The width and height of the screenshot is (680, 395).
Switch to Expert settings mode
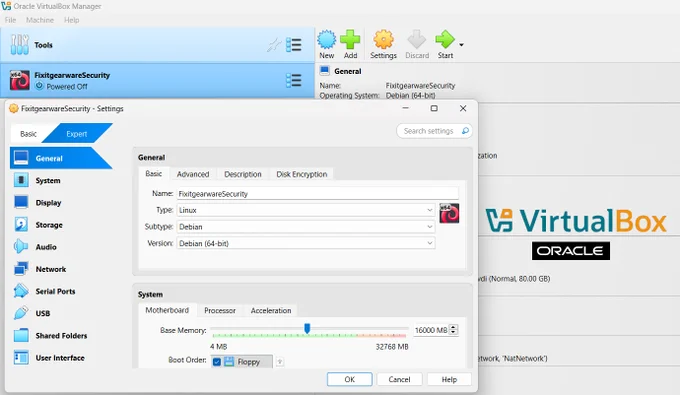click(77, 134)
